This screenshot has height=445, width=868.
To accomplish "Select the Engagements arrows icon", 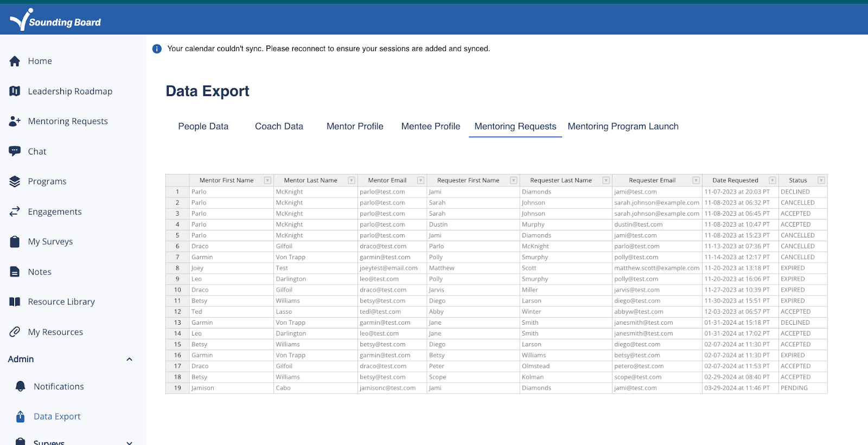I will [15, 211].
